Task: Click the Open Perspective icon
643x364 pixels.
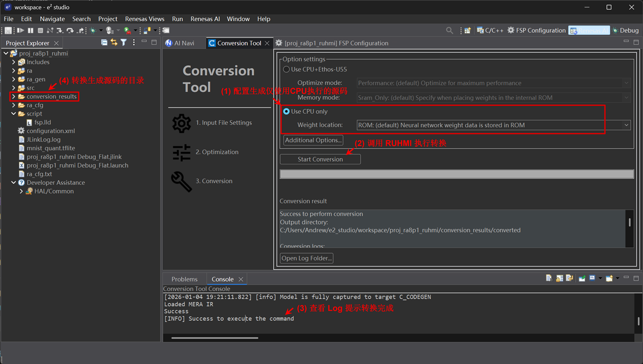Action: tap(467, 30)
